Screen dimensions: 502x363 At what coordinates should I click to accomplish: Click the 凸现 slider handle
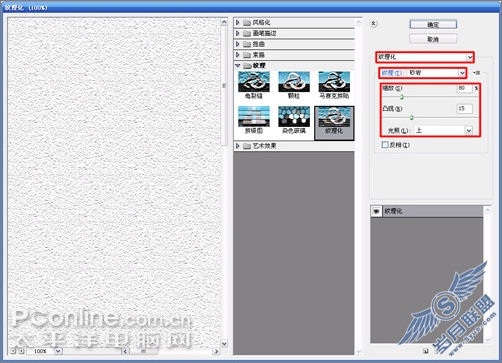(411, 117)
